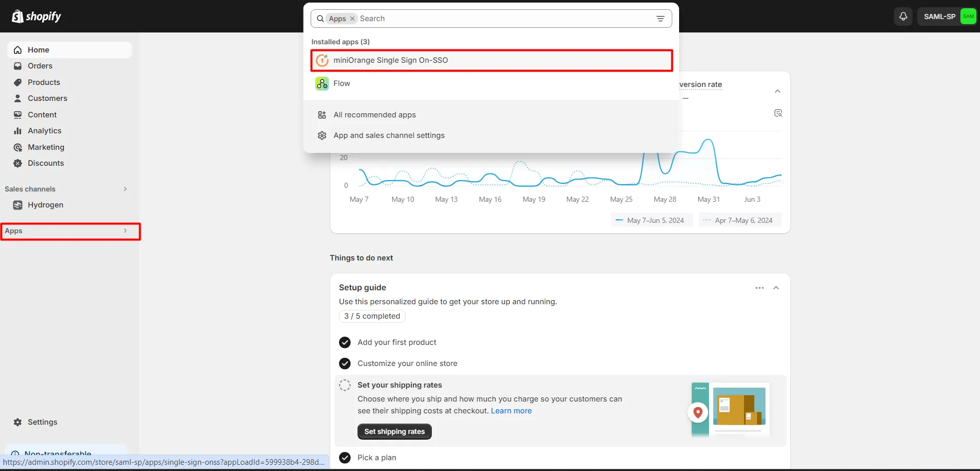Mark 'Set your shipping rates' step as complete
Viewport: 980px width, 471px height.
click(345, 385)
